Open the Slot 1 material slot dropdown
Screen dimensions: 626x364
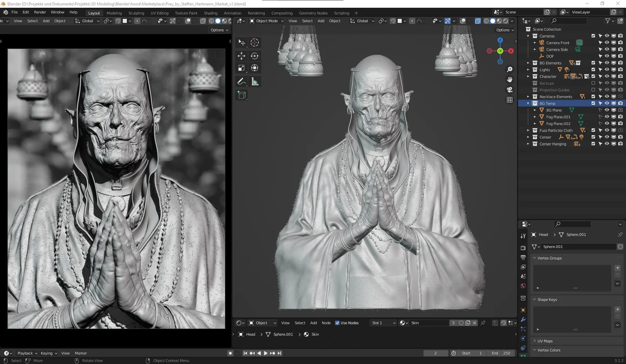pos(383,323)
